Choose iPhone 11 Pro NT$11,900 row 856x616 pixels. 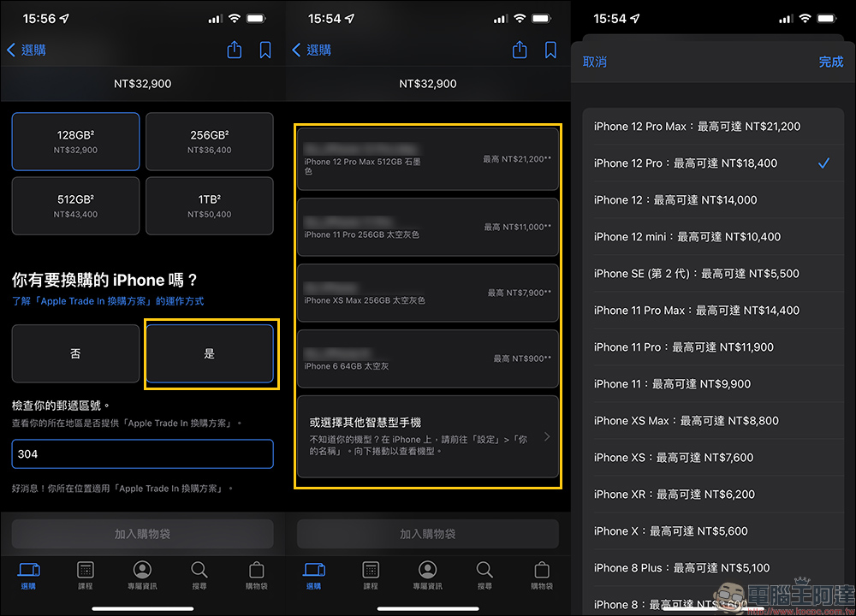click(x=713, y=347)
